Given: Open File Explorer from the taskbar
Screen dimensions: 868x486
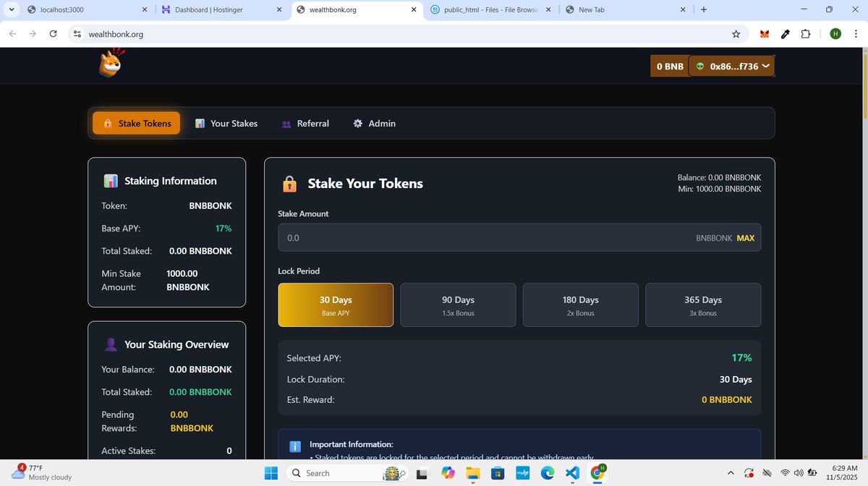Looking at the screenshot, I should click(472, 473).
